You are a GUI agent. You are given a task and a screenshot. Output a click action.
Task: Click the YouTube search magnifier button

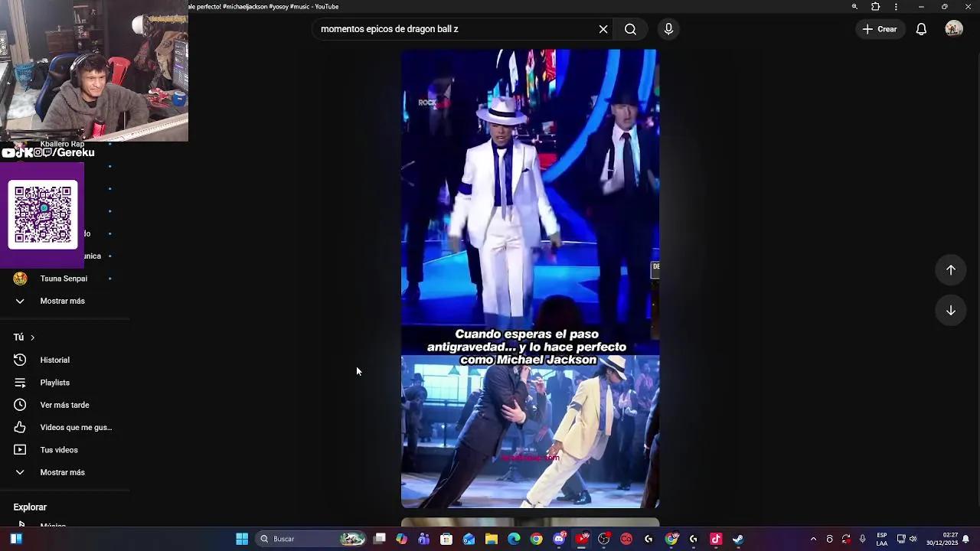coord(630,29)
